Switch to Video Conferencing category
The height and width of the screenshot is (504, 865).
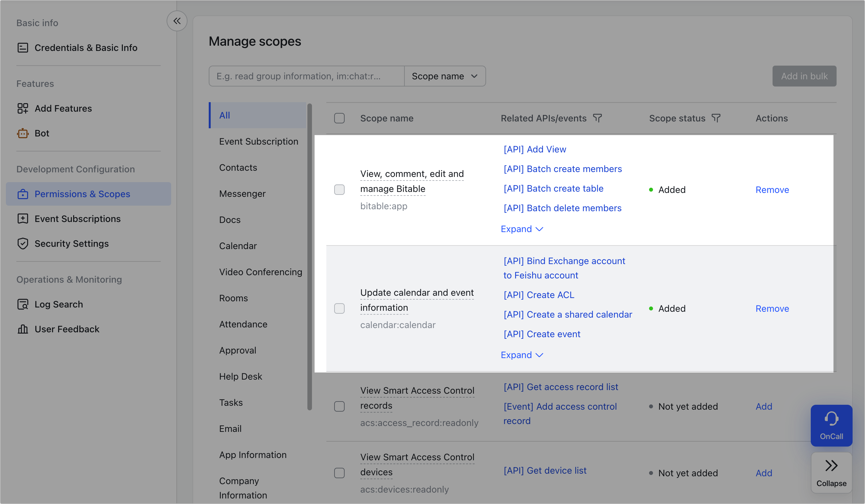[x=260, y=272]
